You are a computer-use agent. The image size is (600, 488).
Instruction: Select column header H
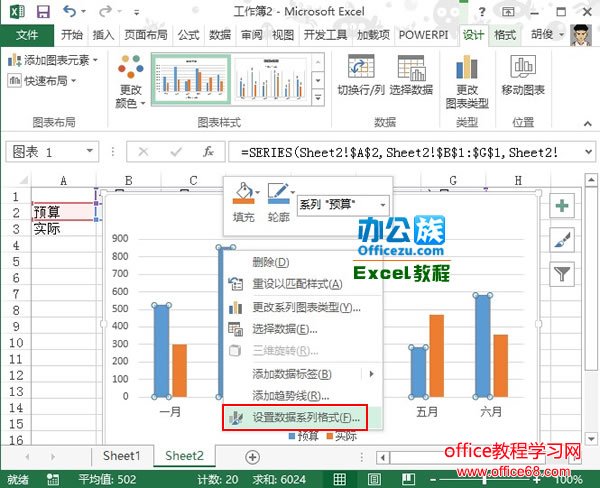[x=518, y=180]
